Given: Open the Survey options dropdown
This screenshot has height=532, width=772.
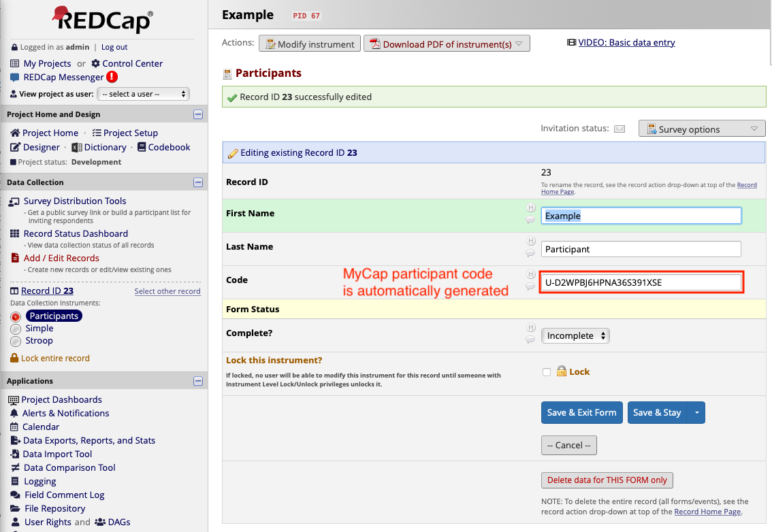Looking at the screenshot, I should coord(702,128).
